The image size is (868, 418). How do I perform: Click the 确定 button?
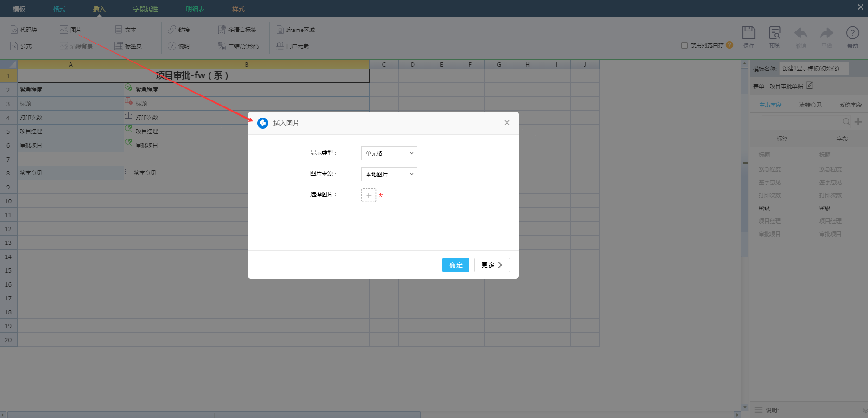(x=456, y=265)
